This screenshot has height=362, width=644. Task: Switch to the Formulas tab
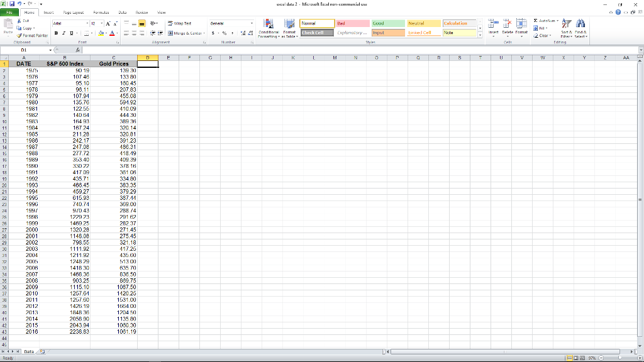point(101,13)
